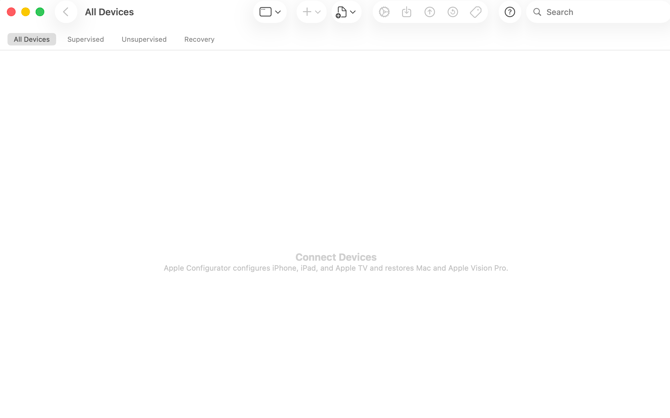
Task: Go back using the toolbar chevron
Action: tap(66, 12)
